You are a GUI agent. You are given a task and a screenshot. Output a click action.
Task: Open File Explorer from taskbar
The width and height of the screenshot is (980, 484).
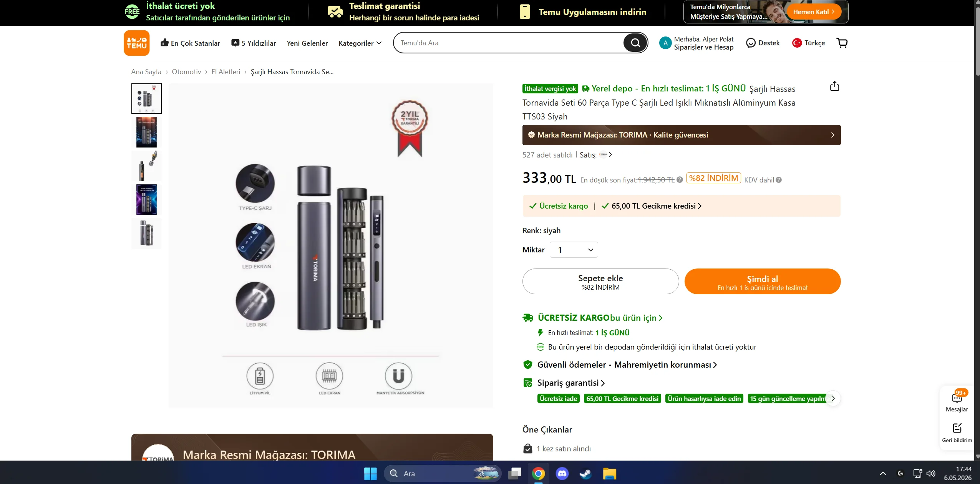click(609, 474)
